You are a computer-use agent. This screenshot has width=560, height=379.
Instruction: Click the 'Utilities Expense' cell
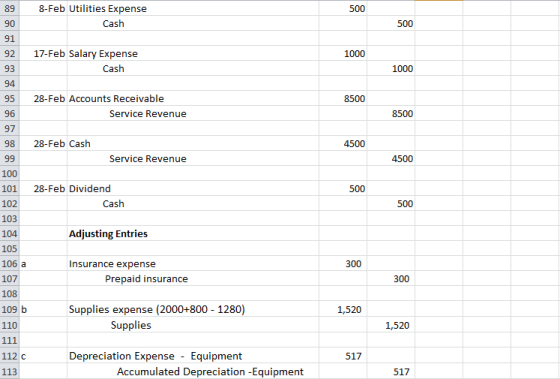pos(193,8)
